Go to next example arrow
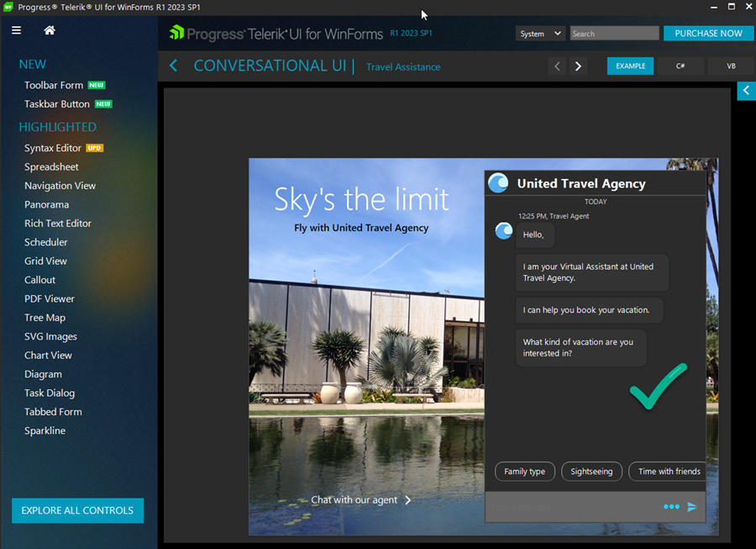 point(578,66)
